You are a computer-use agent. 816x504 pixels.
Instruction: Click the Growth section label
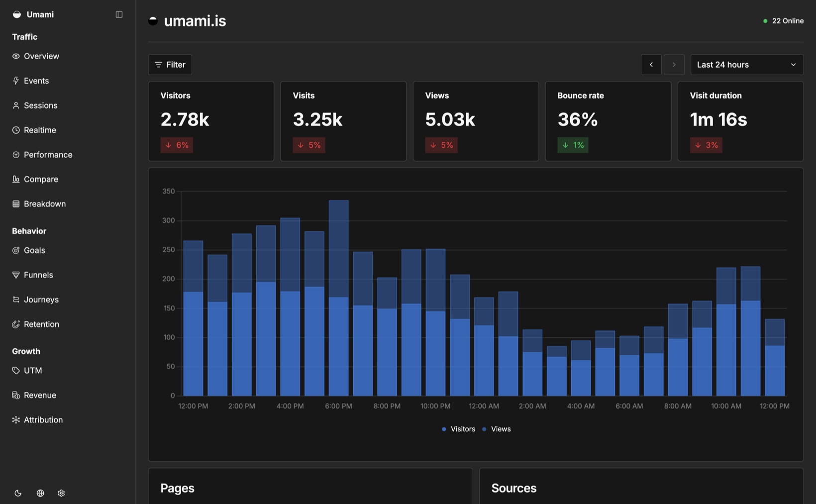tap(26, 351)
